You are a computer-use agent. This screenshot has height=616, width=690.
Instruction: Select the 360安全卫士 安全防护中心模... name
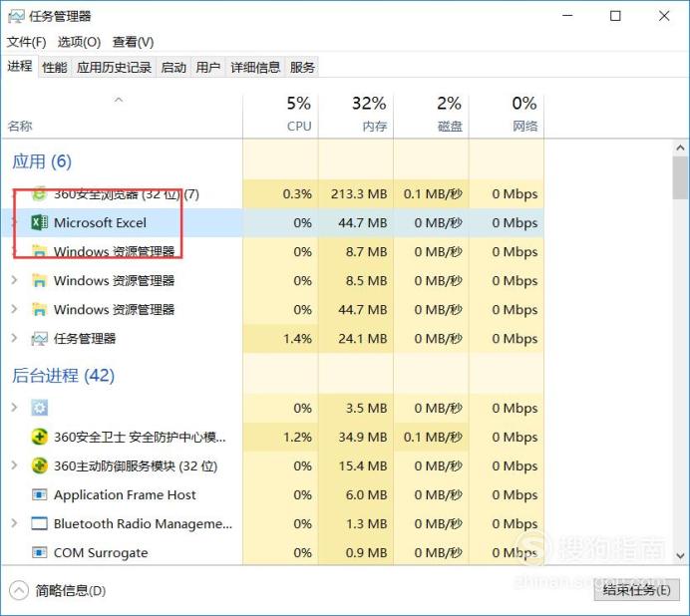[x=140, y=437]
